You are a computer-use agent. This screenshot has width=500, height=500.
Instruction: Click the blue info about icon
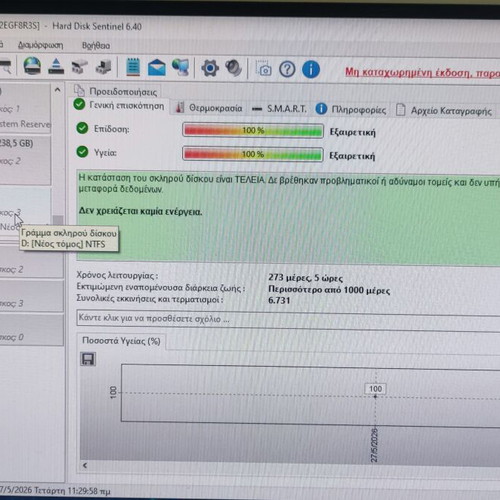click(311, 70)
